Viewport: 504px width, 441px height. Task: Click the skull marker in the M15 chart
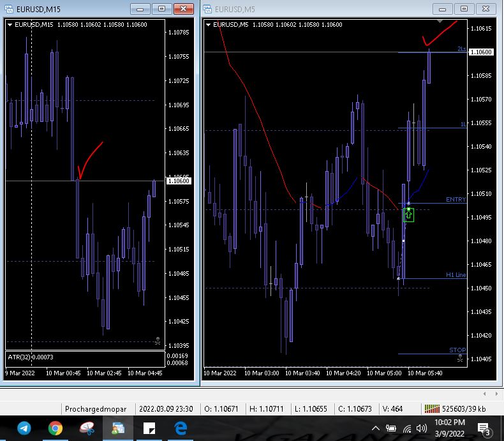click(158, 341)
